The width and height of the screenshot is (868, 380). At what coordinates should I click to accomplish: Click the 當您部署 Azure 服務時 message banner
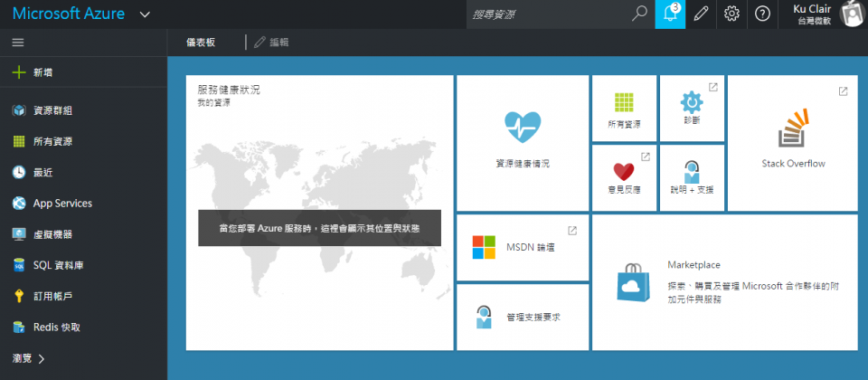tap(319, 228)
